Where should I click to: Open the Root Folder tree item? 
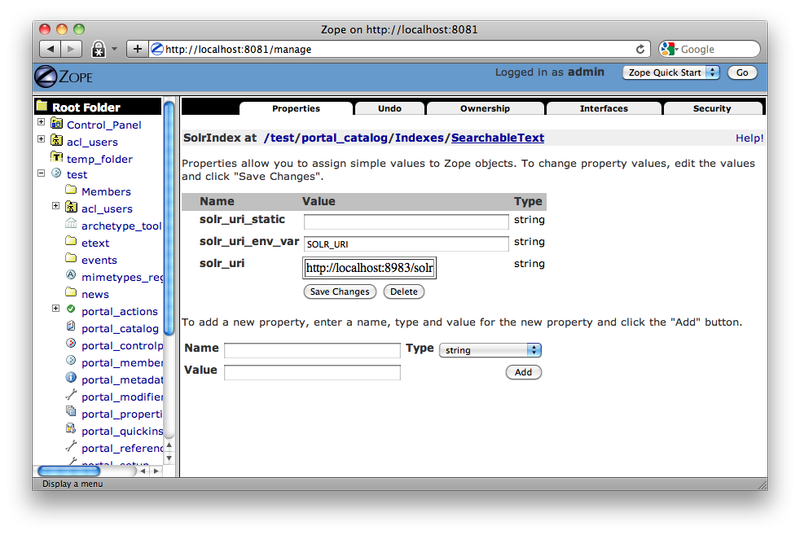pos(86,107)
